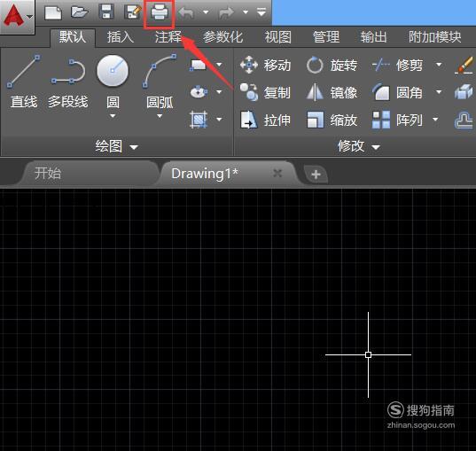Switch to the 管理 ribbon tab
476x451 pixels.
326,37
